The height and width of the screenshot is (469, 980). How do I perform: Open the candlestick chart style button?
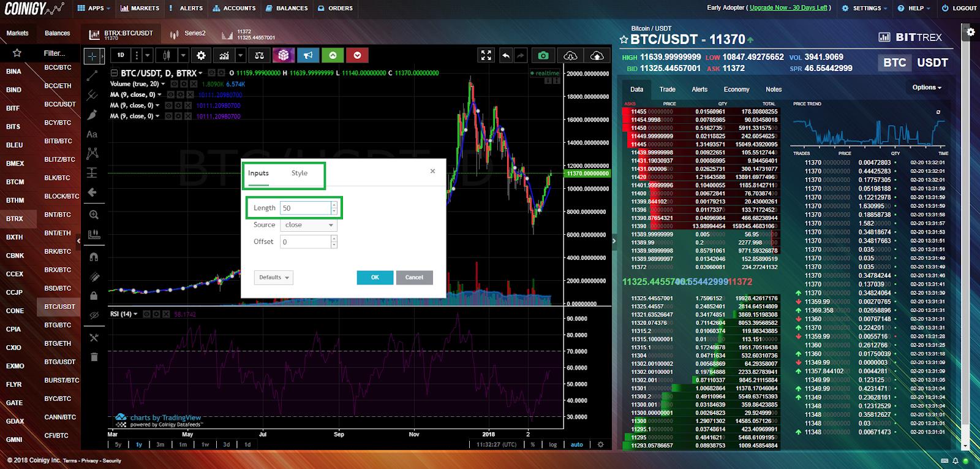coord(166,55)
